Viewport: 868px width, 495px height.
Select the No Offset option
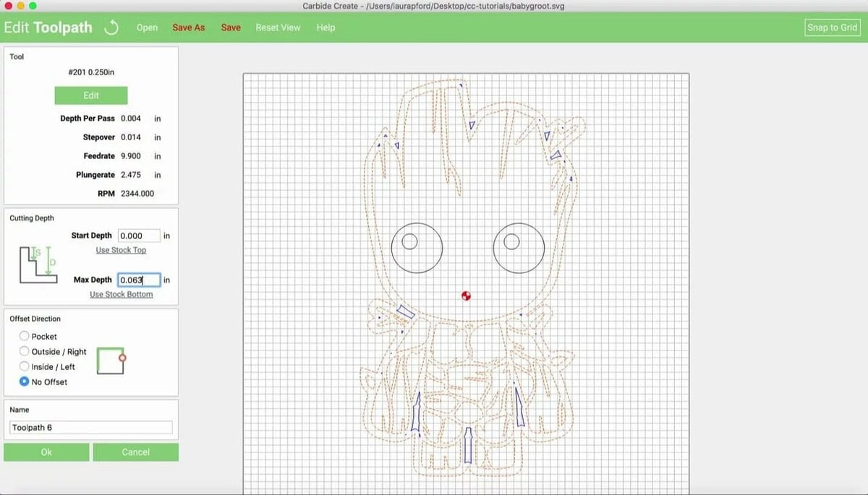(25, 382)
